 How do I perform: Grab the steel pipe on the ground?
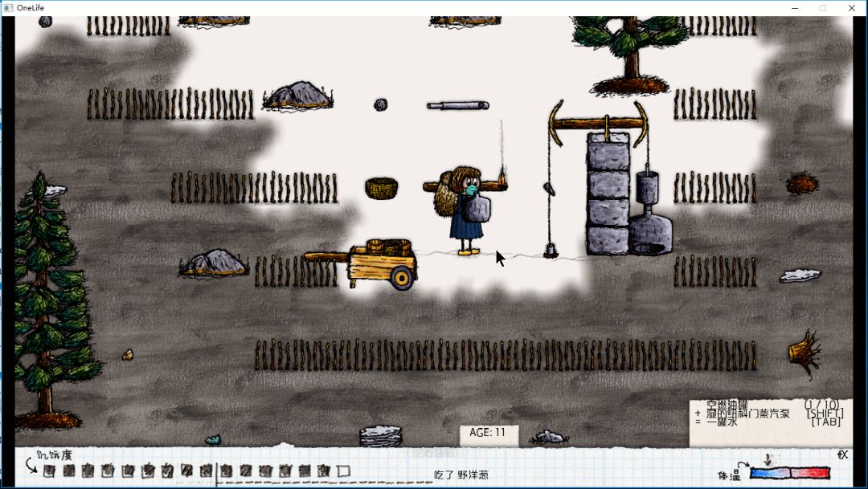point(458,105)
